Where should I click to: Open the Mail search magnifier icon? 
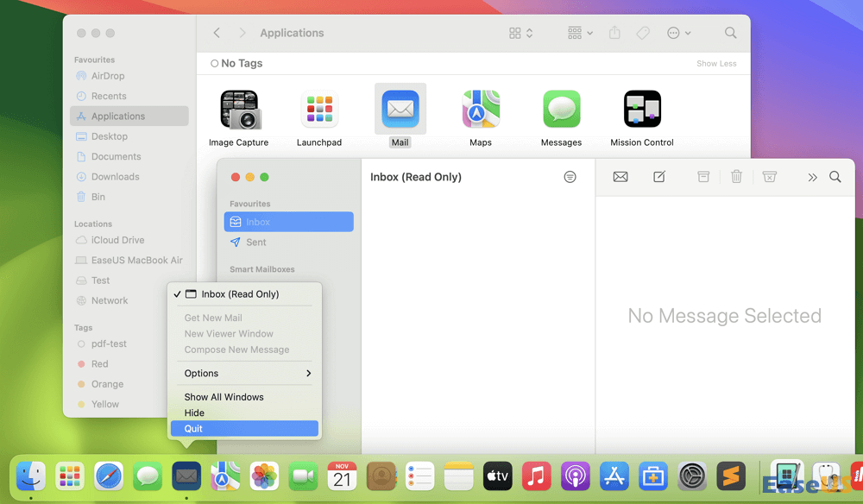point(835,177)
